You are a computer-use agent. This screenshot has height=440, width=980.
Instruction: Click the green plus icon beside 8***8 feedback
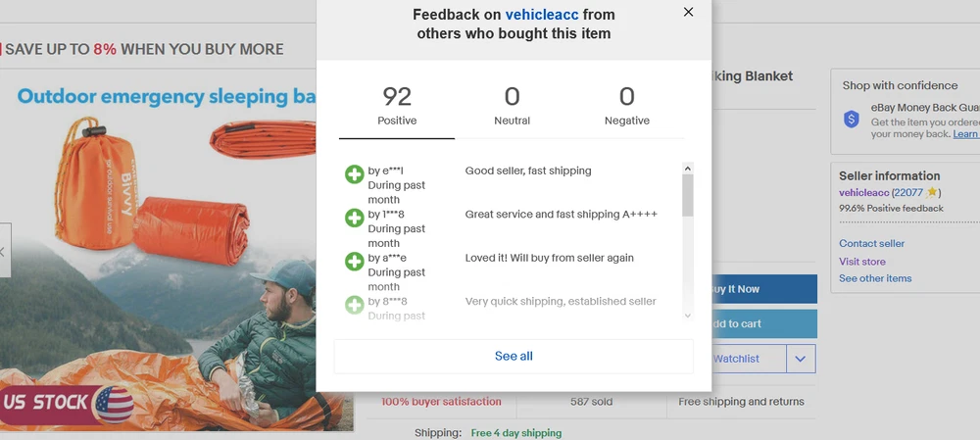(x=354, y=305)
